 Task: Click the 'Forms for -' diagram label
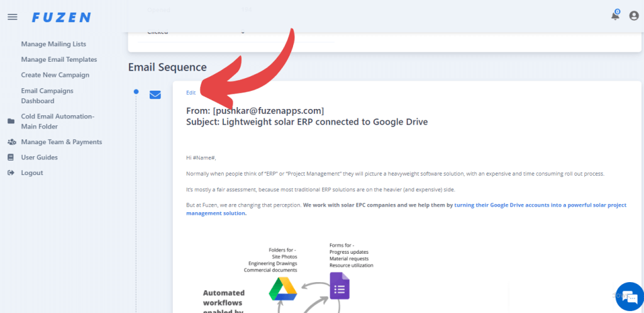coord(341,246)
